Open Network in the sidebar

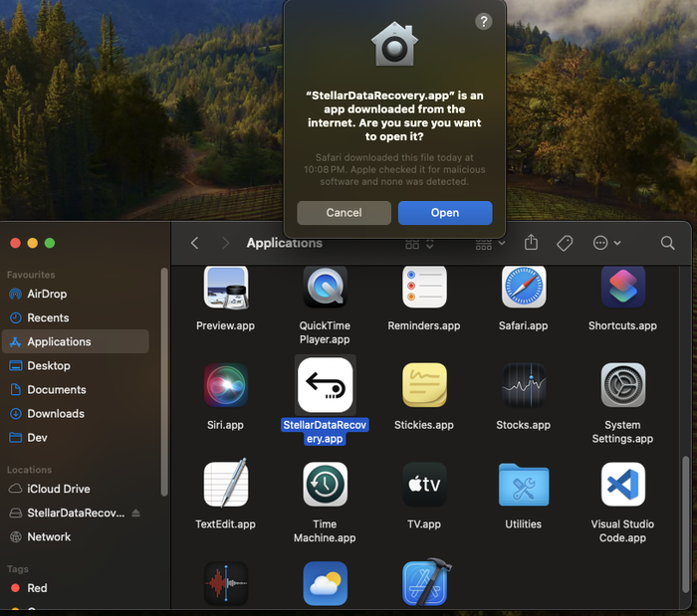click(75, 537)
